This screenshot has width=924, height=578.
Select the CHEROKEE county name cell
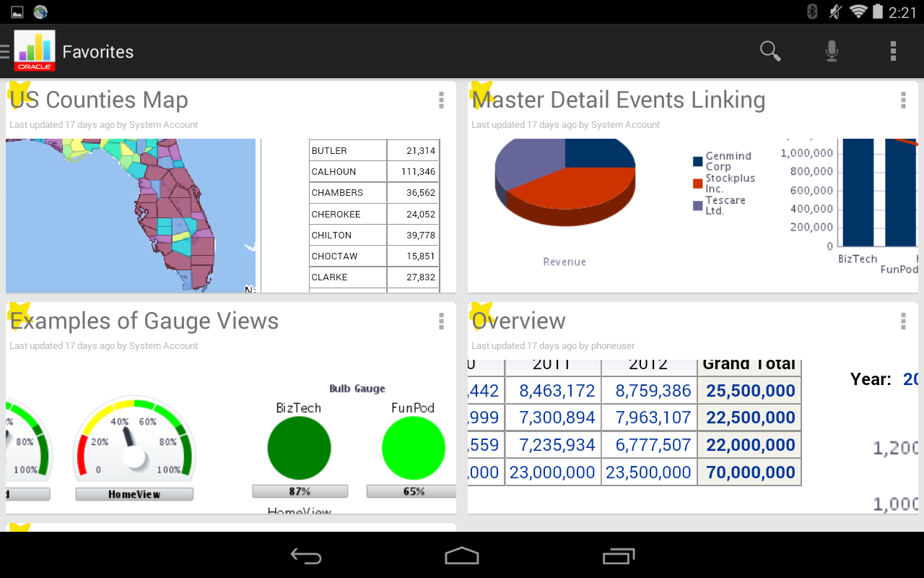click(348, 214)
